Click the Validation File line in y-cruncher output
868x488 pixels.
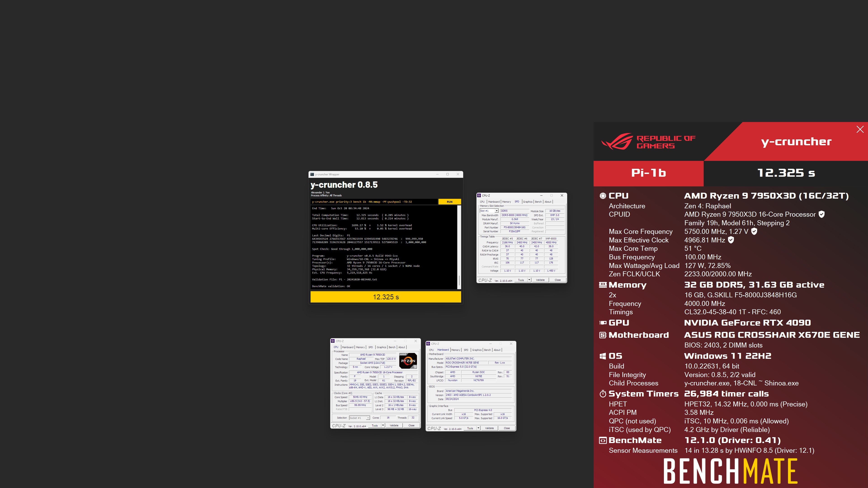click(344, 279)
